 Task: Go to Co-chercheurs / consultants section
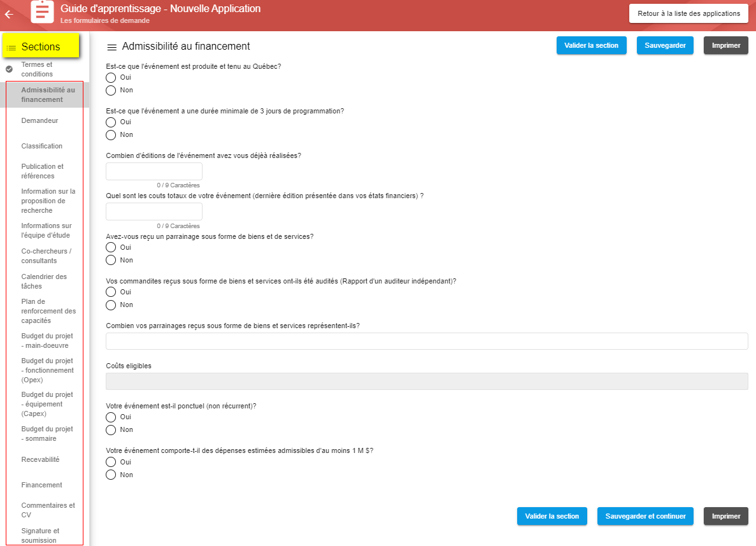[46, 256]
